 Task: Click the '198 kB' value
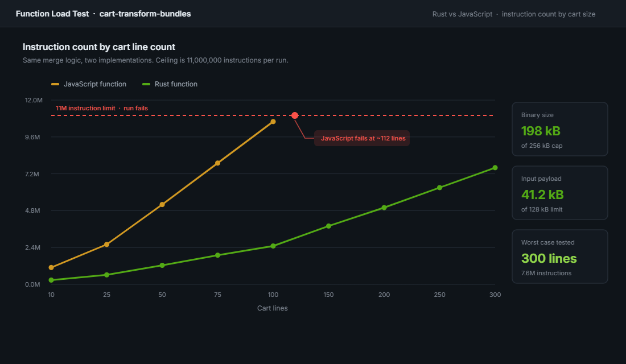(541, 131)
